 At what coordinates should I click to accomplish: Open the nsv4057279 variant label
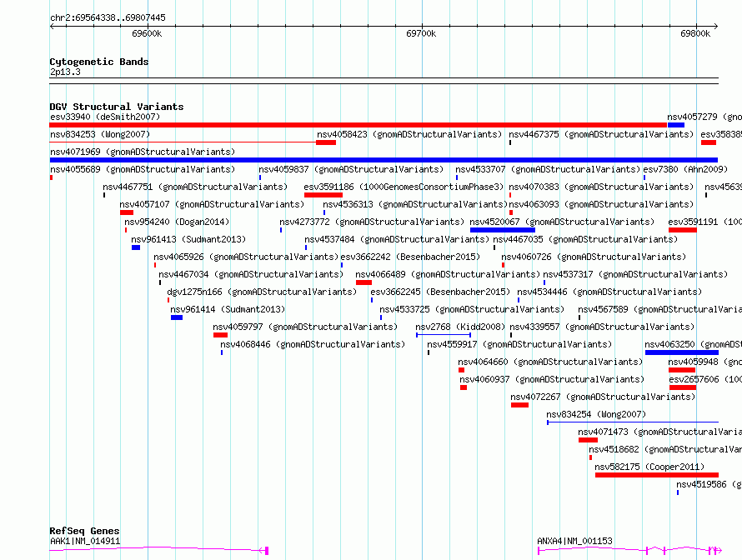point(704,117)
